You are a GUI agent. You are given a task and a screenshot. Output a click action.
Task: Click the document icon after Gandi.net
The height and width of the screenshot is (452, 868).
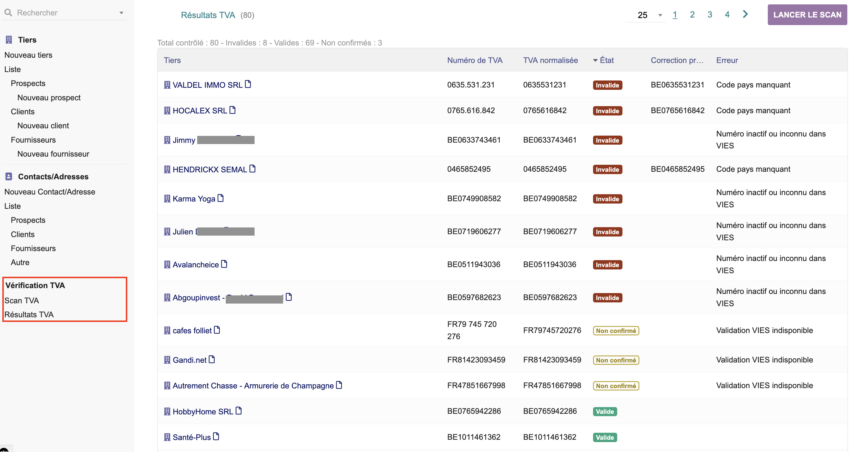pos(211,360)
